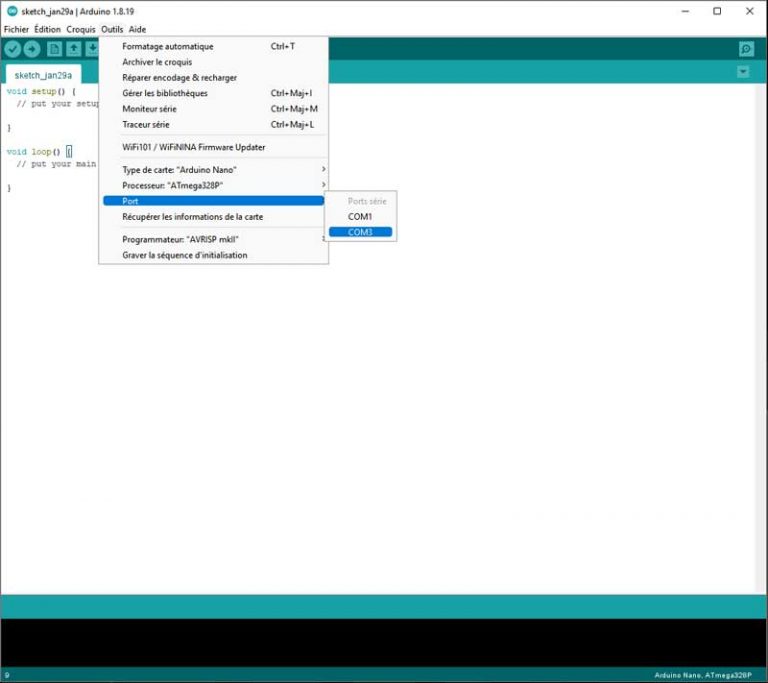Click the Upload arrow toolbar icon

pos(32,49)
